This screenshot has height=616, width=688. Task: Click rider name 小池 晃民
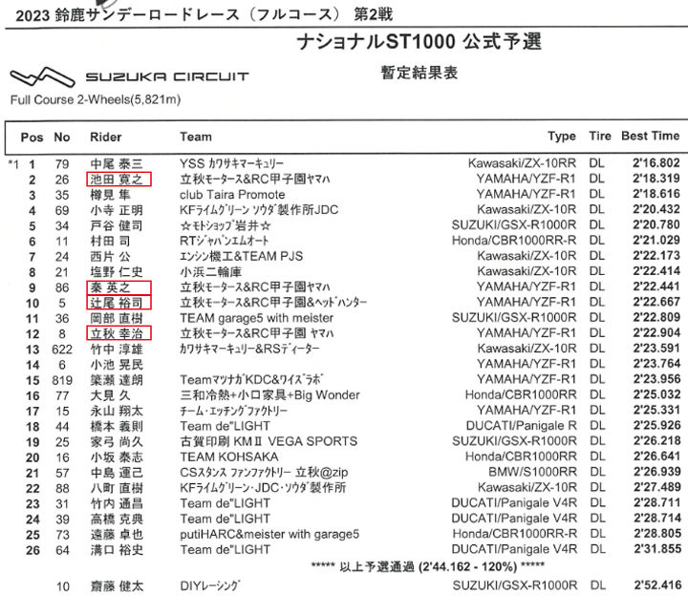(x=117, y=365)
